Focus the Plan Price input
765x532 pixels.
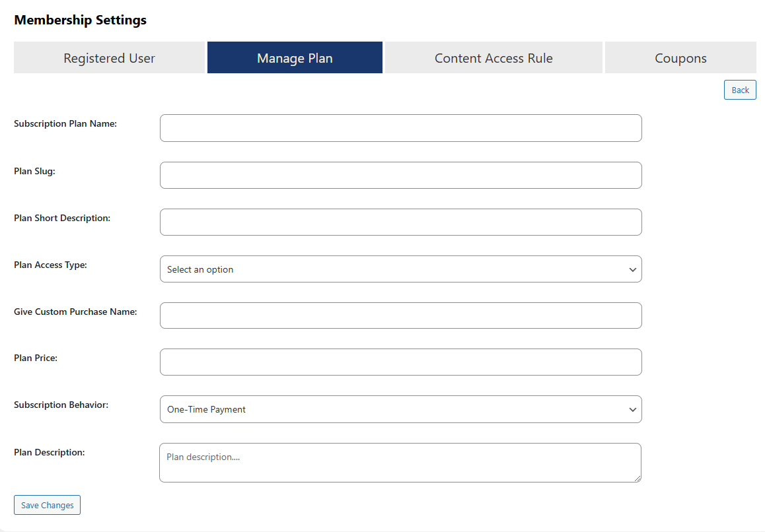pyautogui.click(x=400, y=362)
